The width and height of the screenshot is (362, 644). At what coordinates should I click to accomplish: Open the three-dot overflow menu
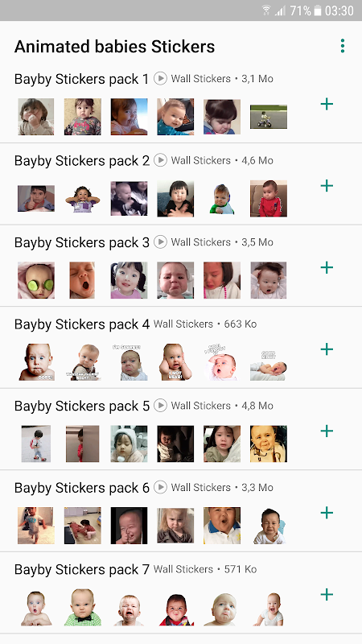343,46
